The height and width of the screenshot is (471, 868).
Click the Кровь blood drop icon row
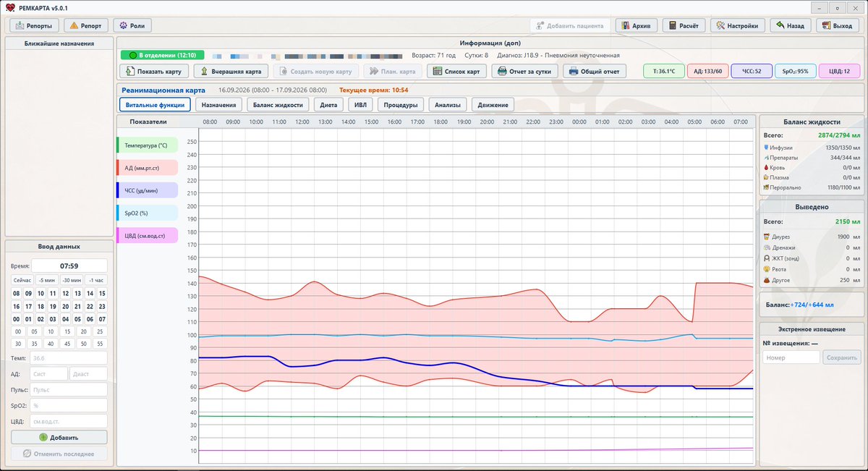click(811, 167)
